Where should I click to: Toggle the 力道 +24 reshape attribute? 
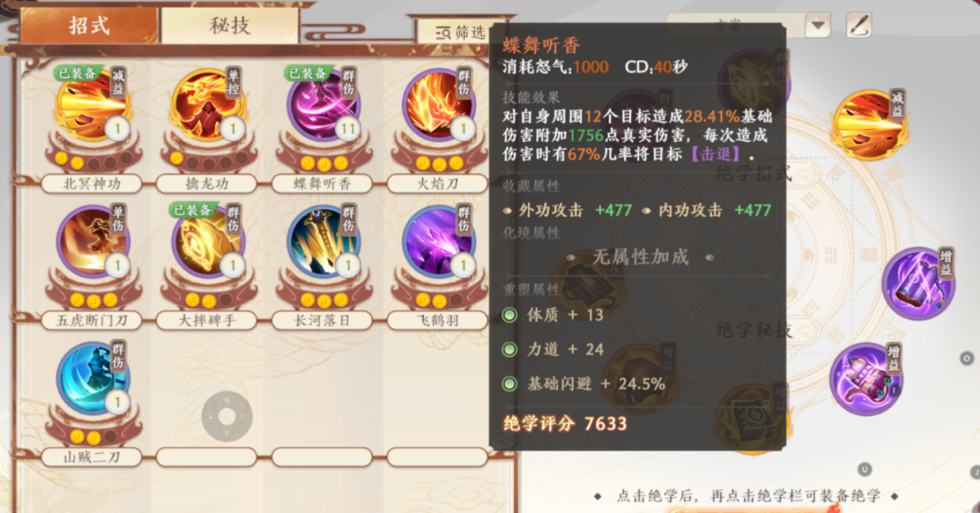pyautogui.click(x=510, y=349)
